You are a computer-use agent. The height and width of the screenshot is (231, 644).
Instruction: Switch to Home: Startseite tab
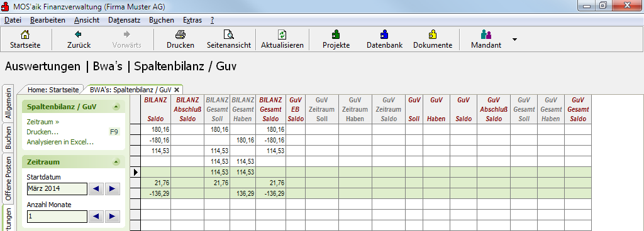pos(53,89)
